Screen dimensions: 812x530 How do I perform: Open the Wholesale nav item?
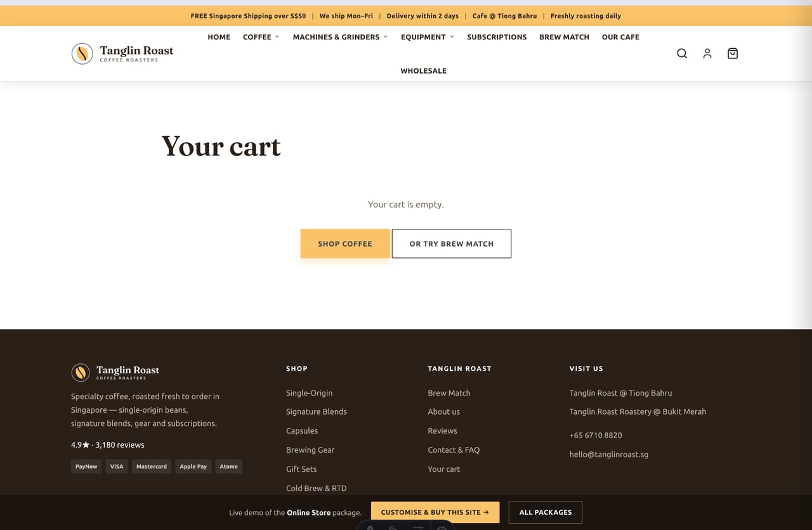(423, 71)
